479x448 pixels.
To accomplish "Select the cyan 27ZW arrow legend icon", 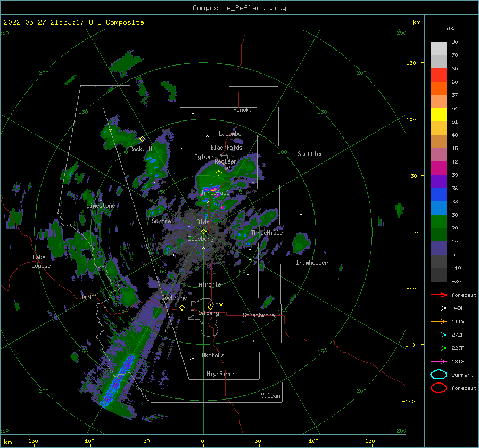I will coord(439,335).
